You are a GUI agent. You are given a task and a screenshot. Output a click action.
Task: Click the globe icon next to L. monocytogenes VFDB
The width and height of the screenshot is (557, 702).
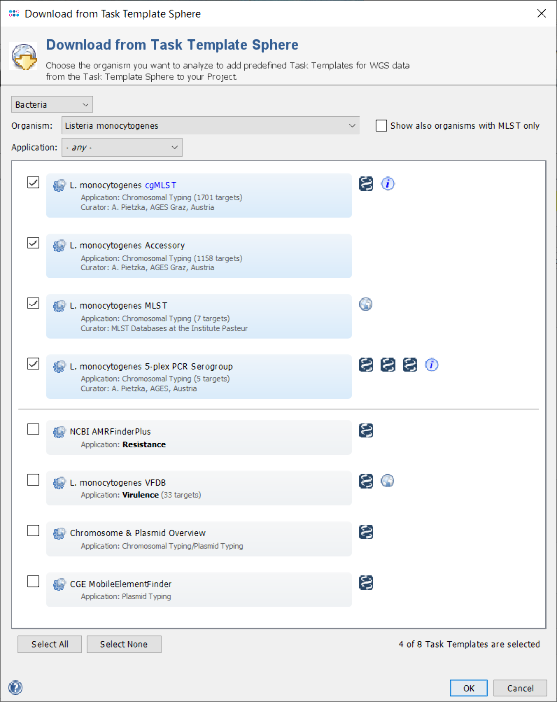388,481
